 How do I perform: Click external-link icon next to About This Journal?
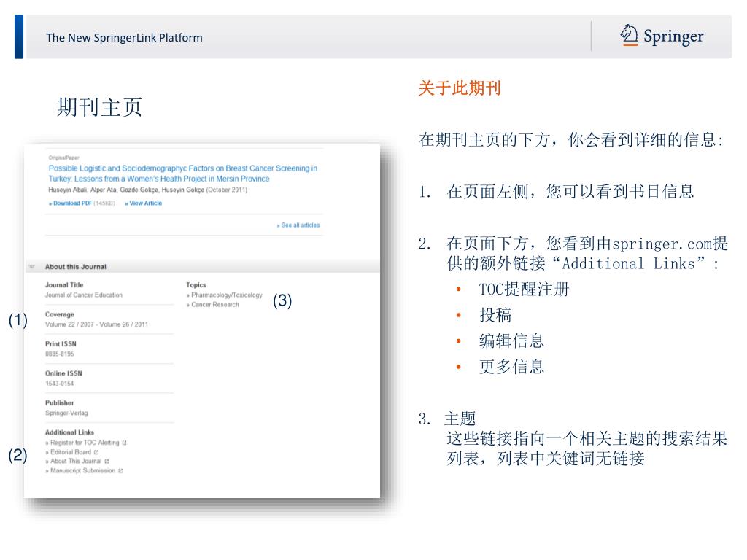(107, 462)
